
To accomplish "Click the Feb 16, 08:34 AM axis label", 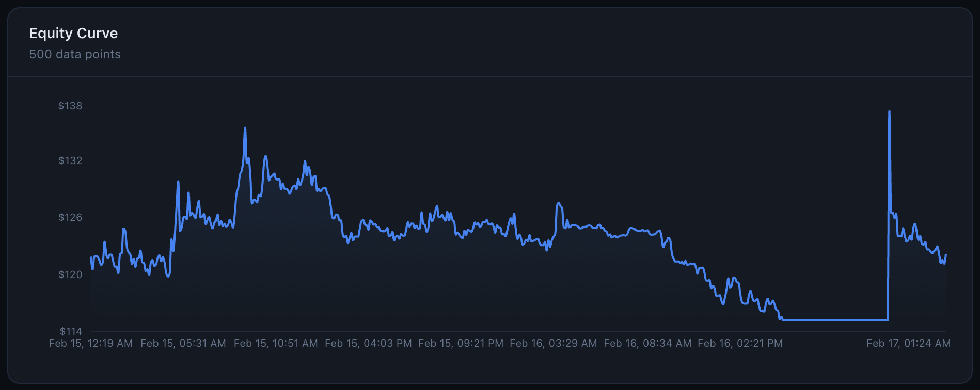I will tap(647, 343).
